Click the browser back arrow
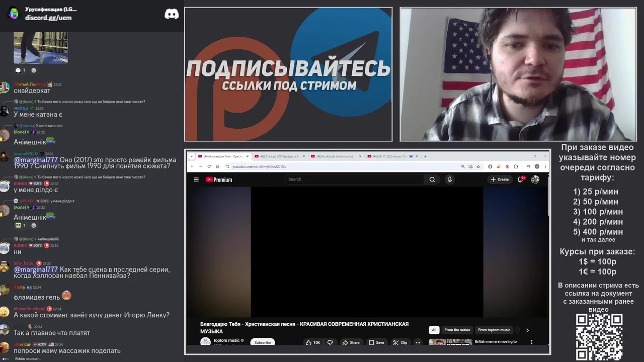 (x=192, y=166)
